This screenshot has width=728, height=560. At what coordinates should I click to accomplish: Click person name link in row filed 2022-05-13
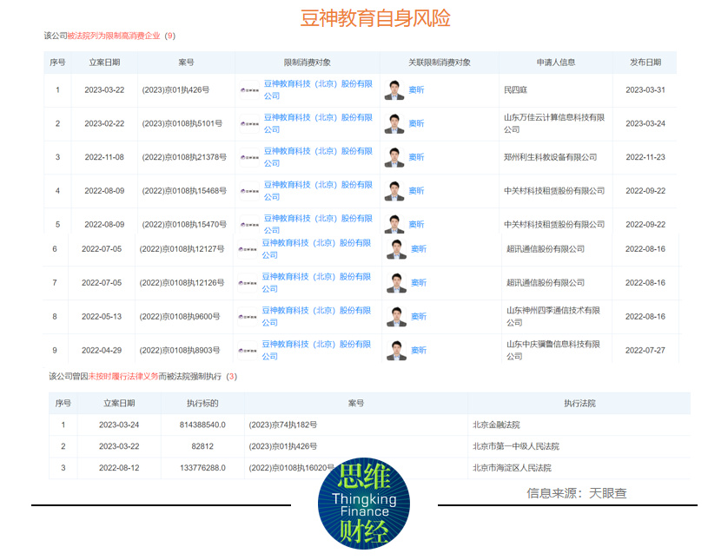(419, 316)
